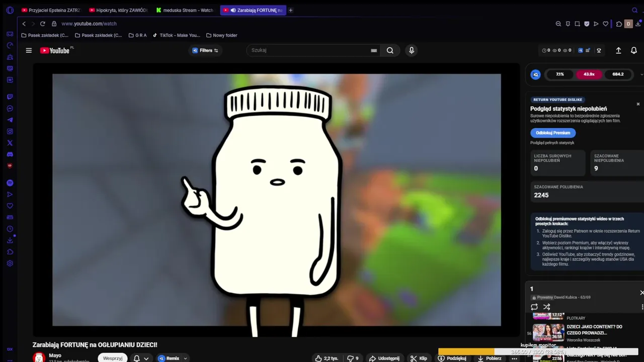This screenshot has width=644, height=362.
Task: Open GX Corner sidebar icon
Action: pyautogui.click(x=10, y=349)
